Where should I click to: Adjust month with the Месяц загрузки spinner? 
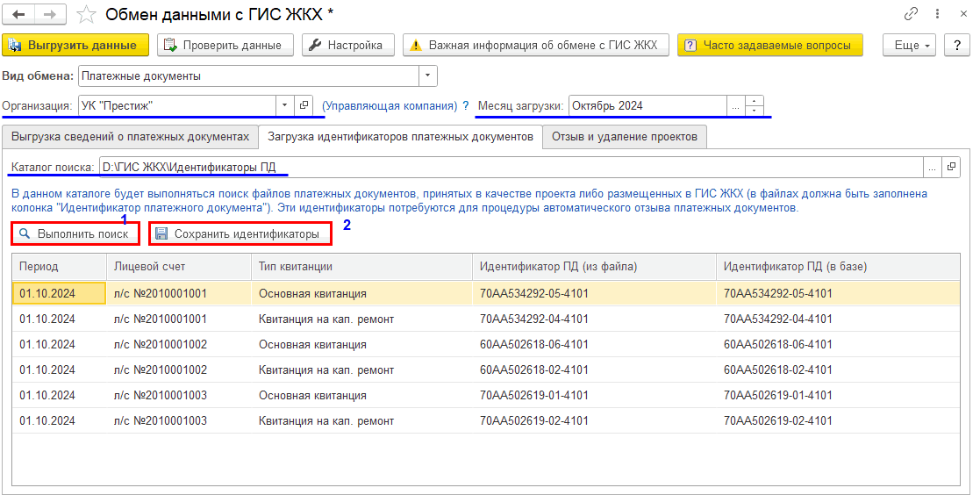tap(755, 105)
